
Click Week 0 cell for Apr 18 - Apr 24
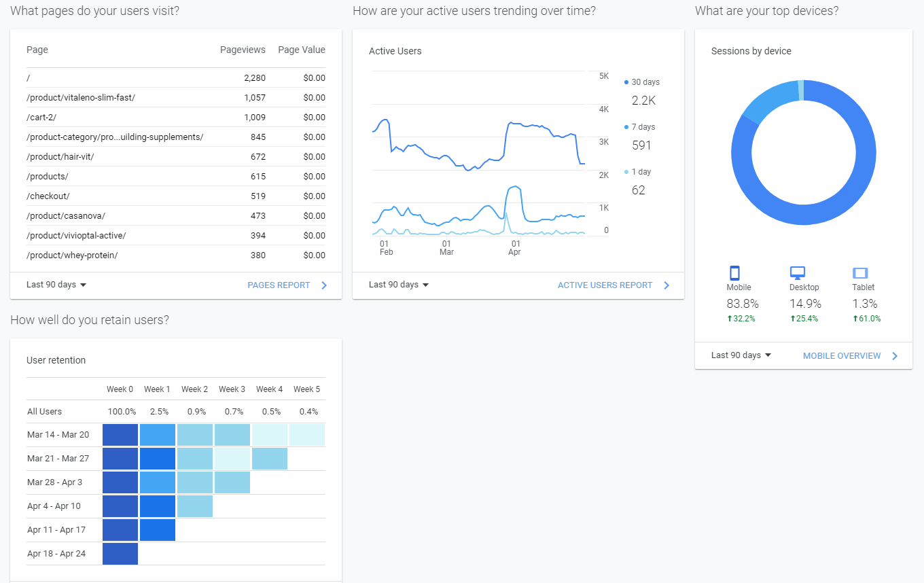coord(120,554)
